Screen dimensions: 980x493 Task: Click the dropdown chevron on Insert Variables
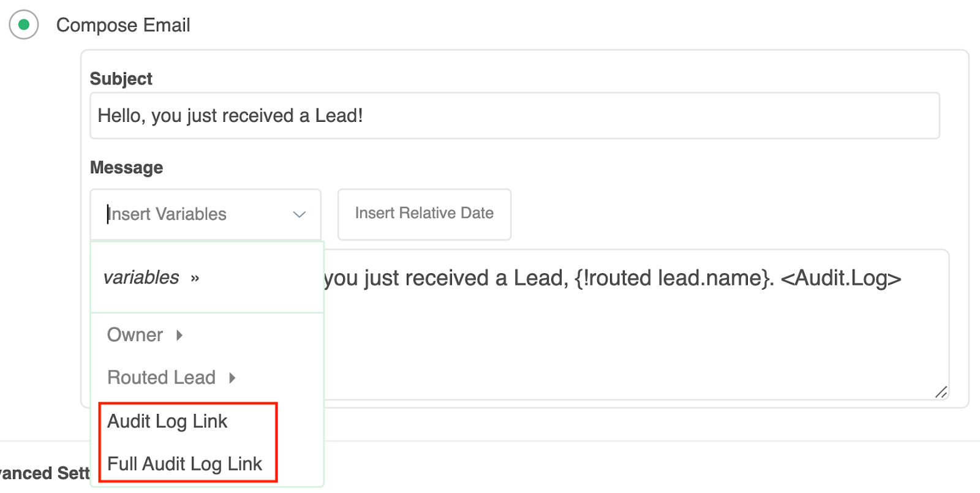pyautogui.click(x=300, y=214)
